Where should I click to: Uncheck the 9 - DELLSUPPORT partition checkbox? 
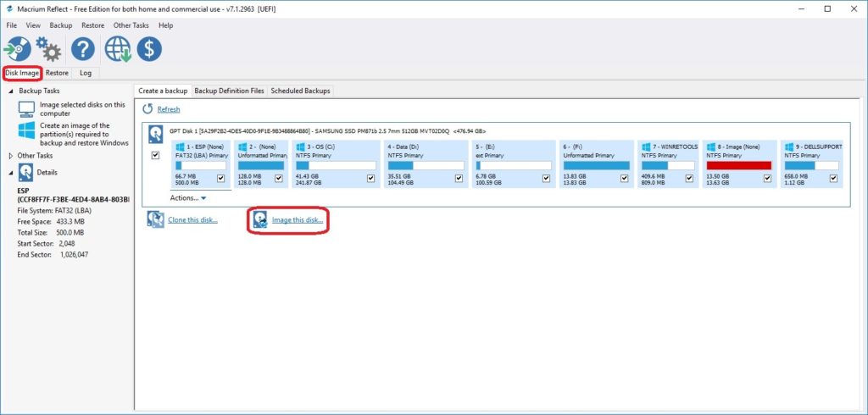834,178
